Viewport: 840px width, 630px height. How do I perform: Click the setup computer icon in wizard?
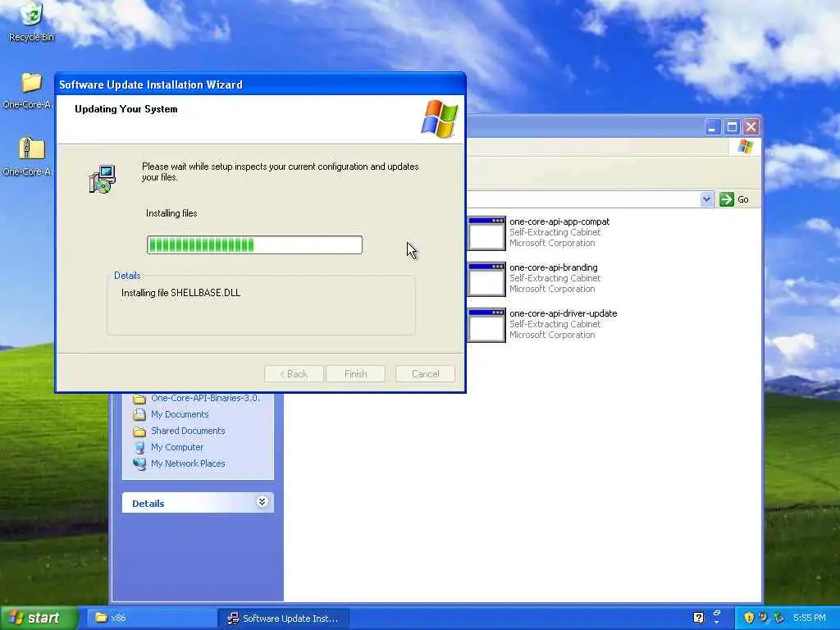(102, 180)
